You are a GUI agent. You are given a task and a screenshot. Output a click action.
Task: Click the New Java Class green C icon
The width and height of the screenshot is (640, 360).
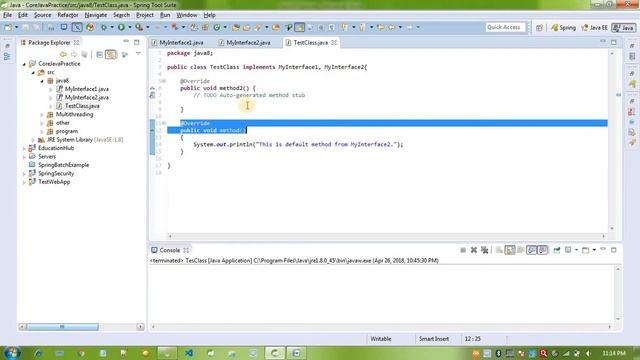click(x=216, y=27)
